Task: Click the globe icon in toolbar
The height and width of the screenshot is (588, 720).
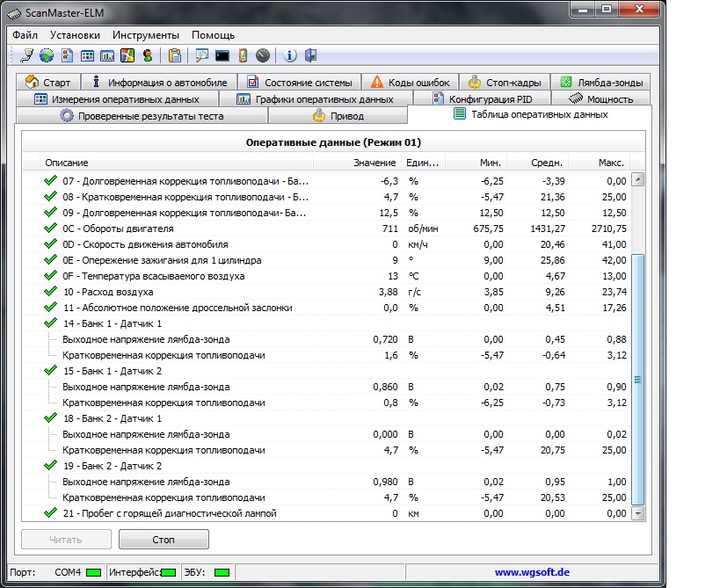Action: 46,55
